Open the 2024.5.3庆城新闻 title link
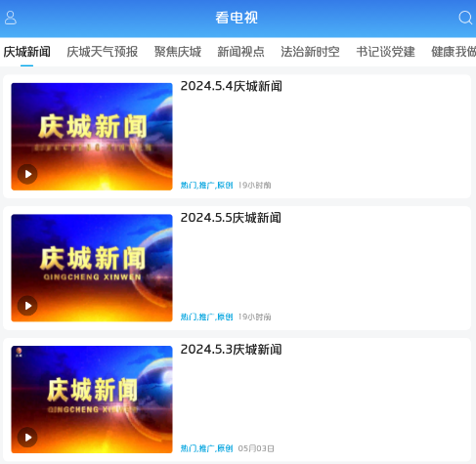The width and height of the screenshot is (476, 464). [232, 350]
